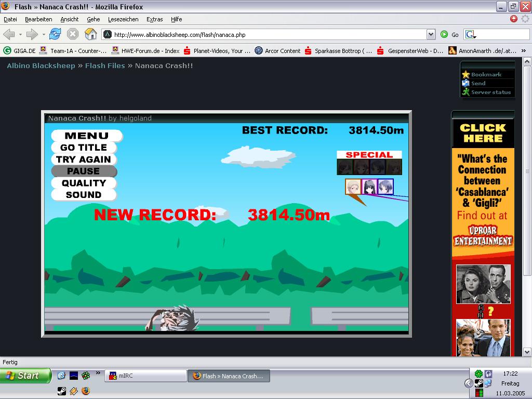
Task: Open the Planet-Videos bookmark
Action: [x=217, y=51]
